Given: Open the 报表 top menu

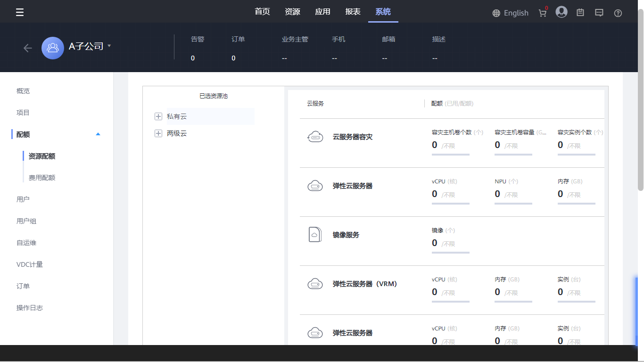Looking at the screenshot, I should (353, 12).
